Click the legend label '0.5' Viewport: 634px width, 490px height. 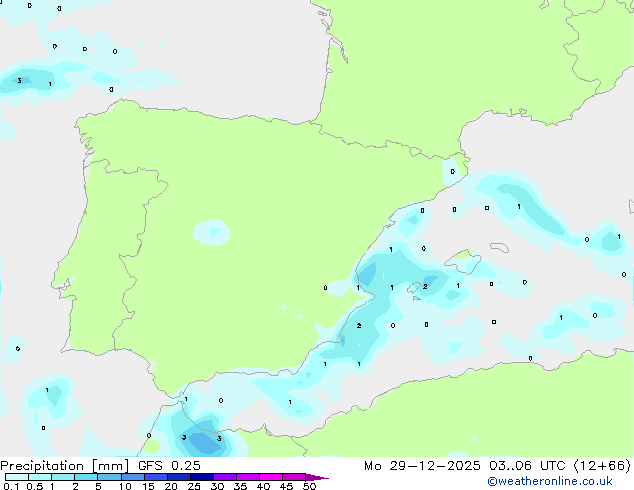35,486
